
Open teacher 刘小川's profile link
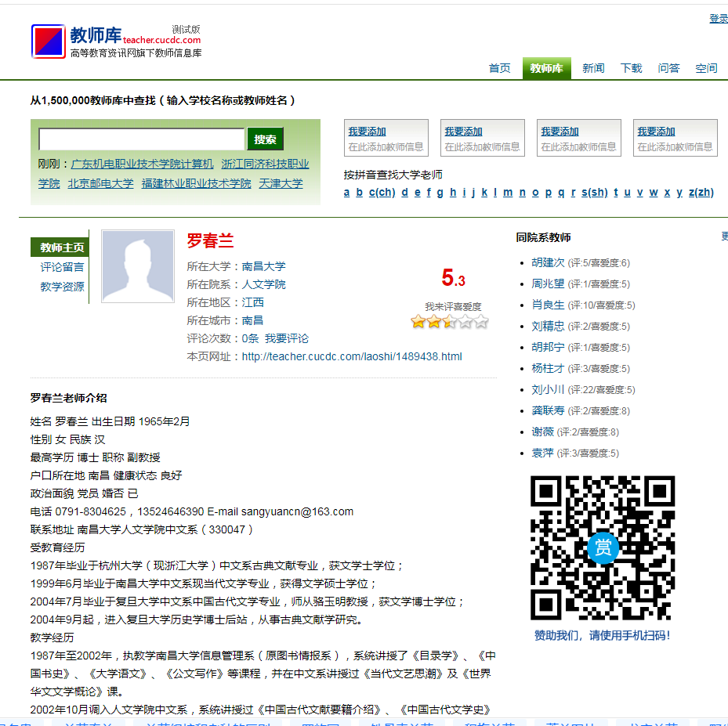tap(550, 389)
